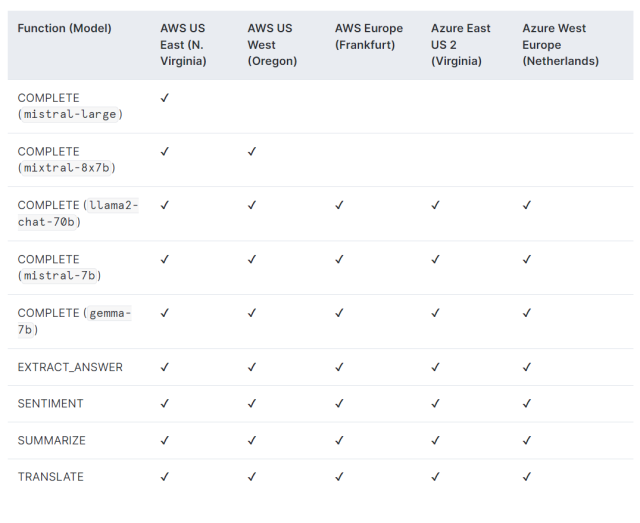This screenshot has height=523, width=640.
Task: Select the COMPLETE (mistral-7b) row label
Action: click(59, 267)
